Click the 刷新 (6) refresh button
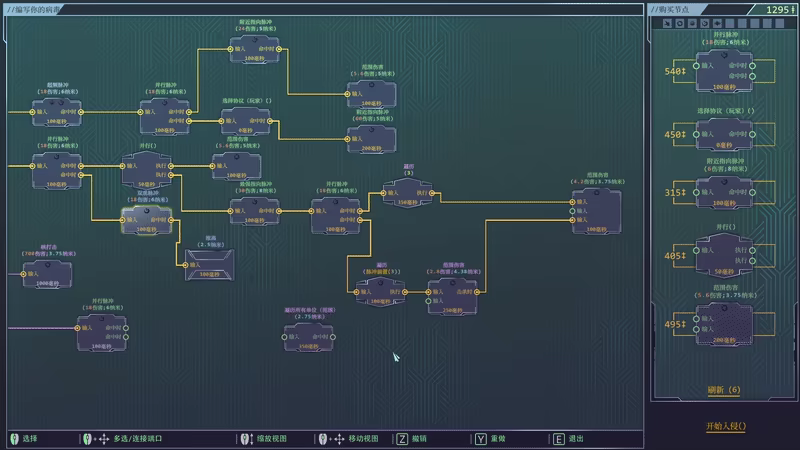The height and width of the screenshot is (450, 800). tap(723, 389)
